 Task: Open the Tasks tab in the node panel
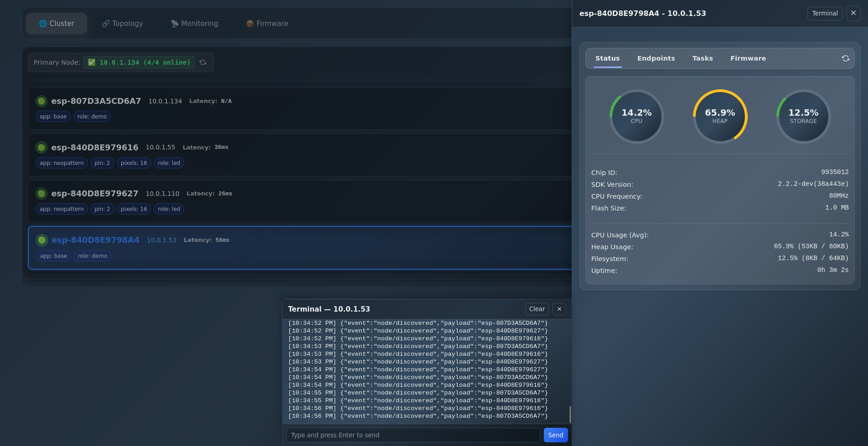click(702, 58)
